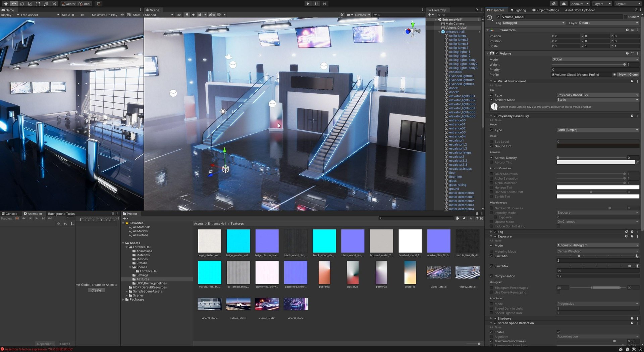Click the Step frame button
The height and width of the screenshot is (352, 644).
(x=324, y=4)
